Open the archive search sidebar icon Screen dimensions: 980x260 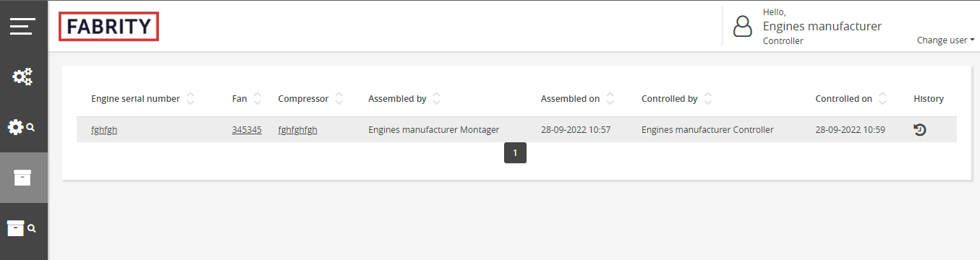21,228
